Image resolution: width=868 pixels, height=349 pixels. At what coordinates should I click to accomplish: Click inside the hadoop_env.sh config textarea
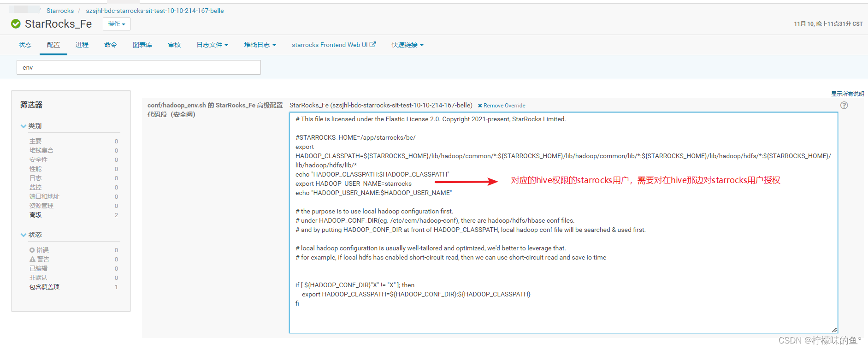tap(563, 223)
